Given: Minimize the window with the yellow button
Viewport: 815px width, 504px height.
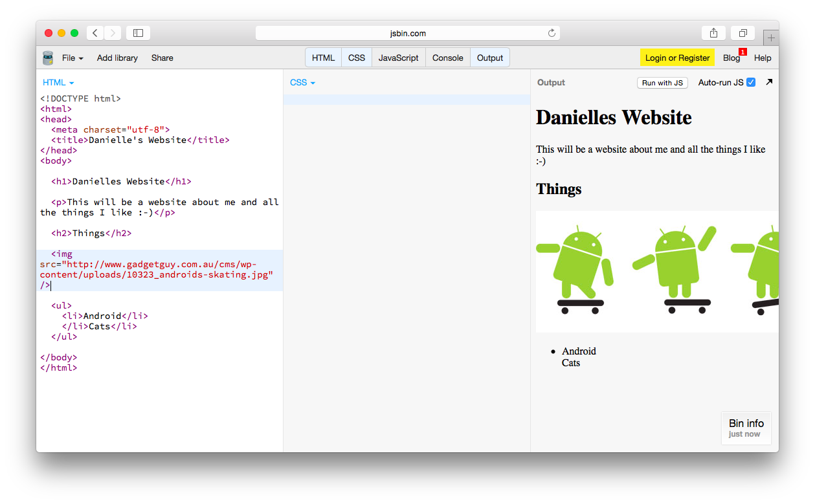Looking at the screenshot, I should [61, 33].
